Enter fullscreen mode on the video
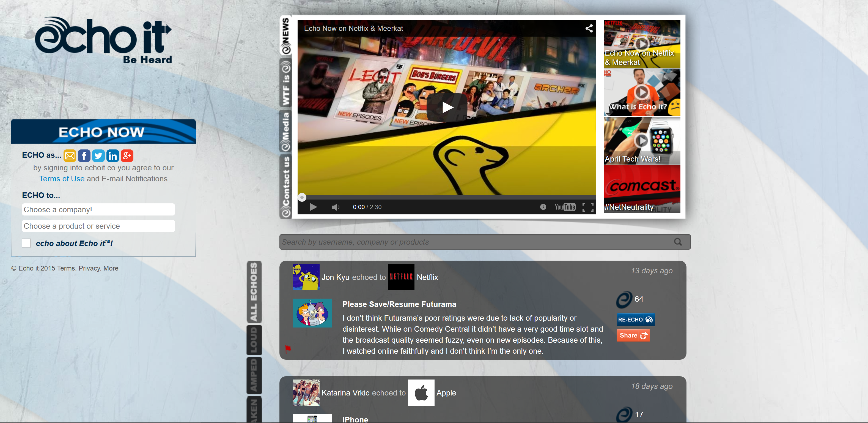This screenshot has height=423, width=868. (588, 207)
